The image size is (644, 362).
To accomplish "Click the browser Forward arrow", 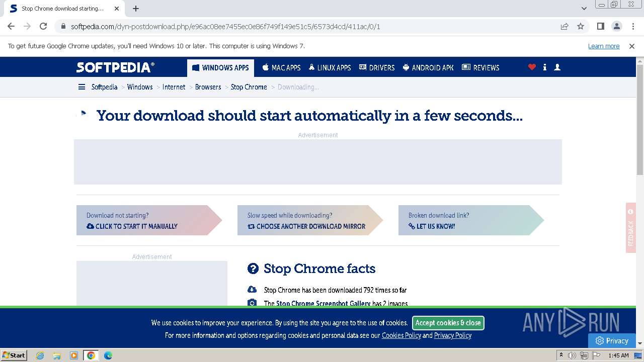I will tap(27, 26).
